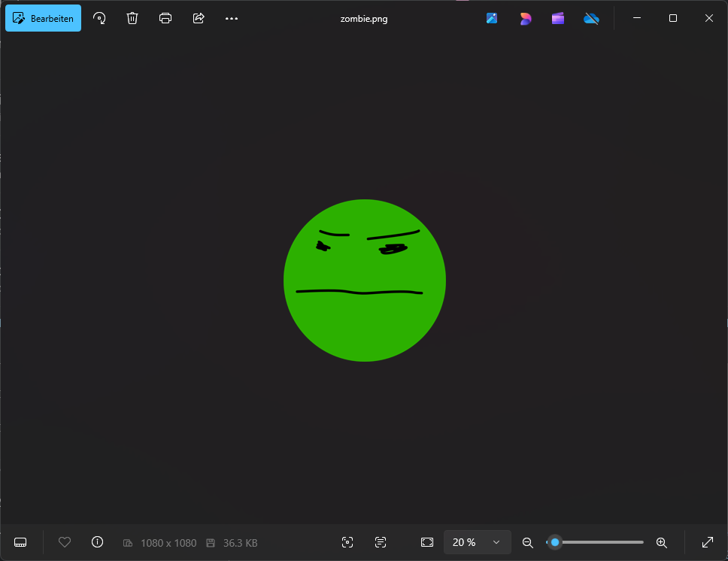Open the Clipchamp video editor icon
This screenshot has height=561, width=728.
[557, 18]
